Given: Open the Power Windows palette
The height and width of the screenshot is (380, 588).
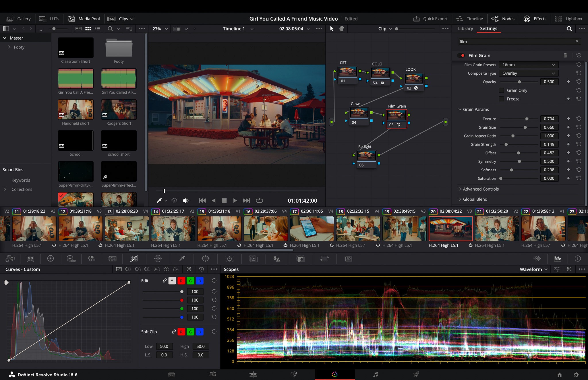Looking at the screenshot, I should pyautogui.click(x=206, y=259).
